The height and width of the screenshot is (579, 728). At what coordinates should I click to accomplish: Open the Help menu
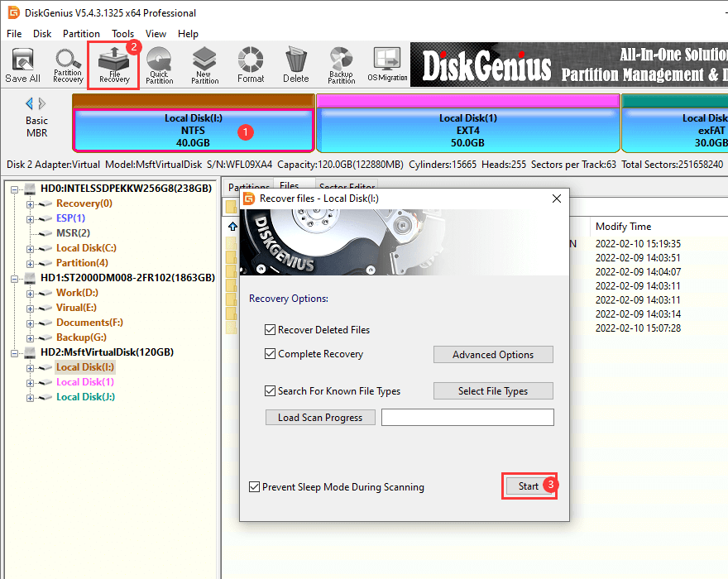click(188, 34)
